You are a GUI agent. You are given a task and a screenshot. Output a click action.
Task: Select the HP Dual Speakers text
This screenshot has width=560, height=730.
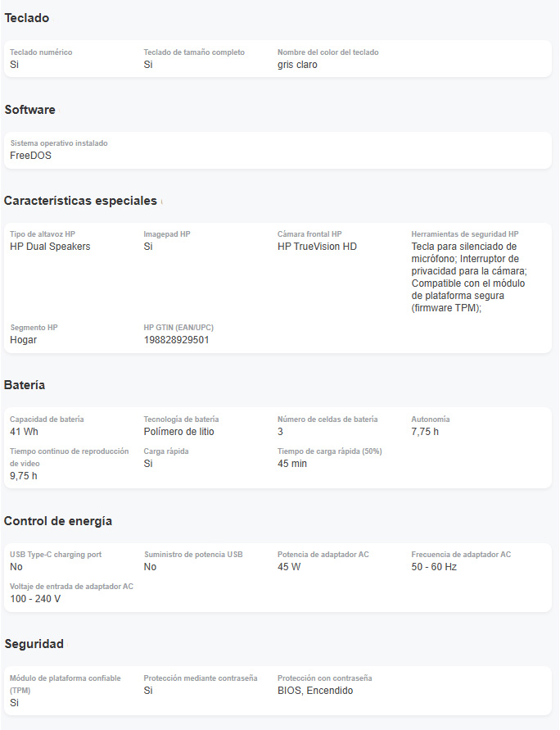coord(50,247)
